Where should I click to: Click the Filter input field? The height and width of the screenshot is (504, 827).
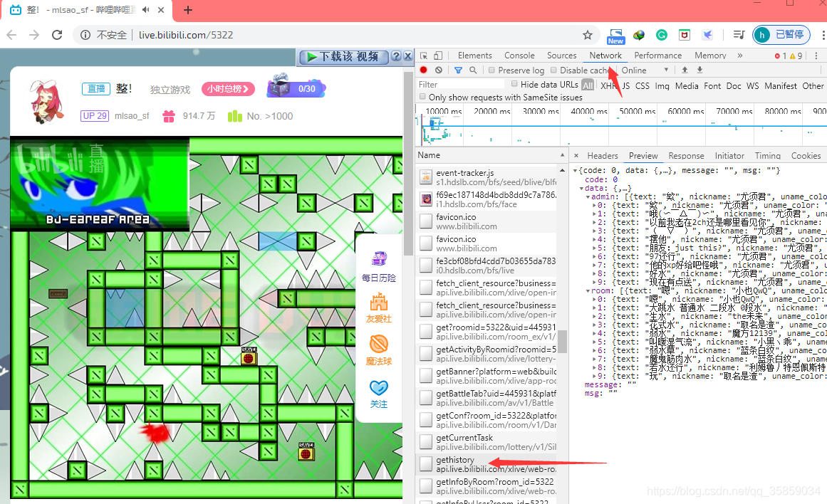460,84
